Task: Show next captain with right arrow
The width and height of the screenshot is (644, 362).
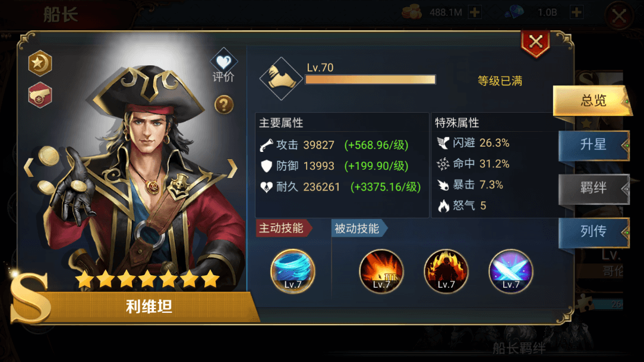Action: [x=232, y=169]
